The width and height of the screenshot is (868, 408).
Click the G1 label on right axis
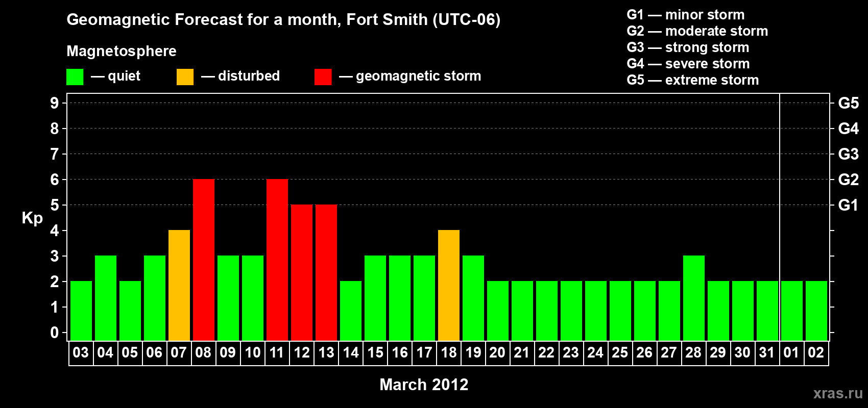coord(849,205)
